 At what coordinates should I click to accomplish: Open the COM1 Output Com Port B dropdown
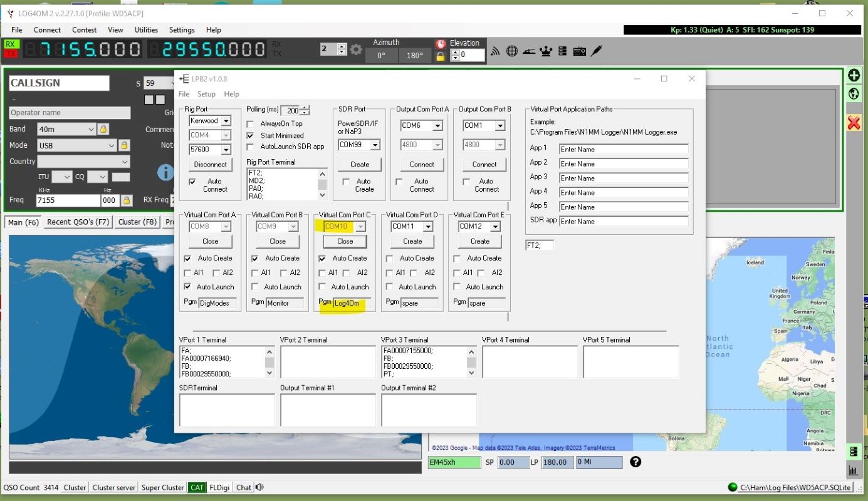(500, 126)
